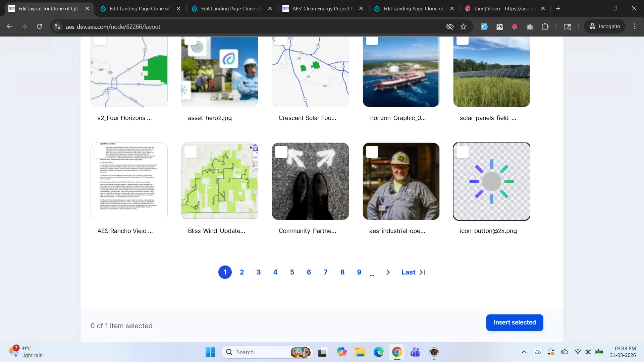Select the Bliss-Wind-Update... checkbox

point(191,152)
